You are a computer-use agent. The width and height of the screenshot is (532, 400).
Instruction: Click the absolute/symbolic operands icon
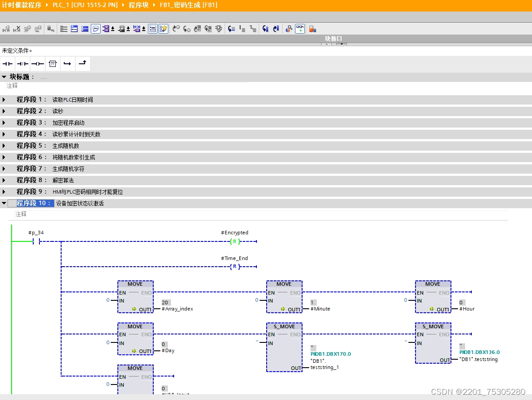tap(106, 29)
